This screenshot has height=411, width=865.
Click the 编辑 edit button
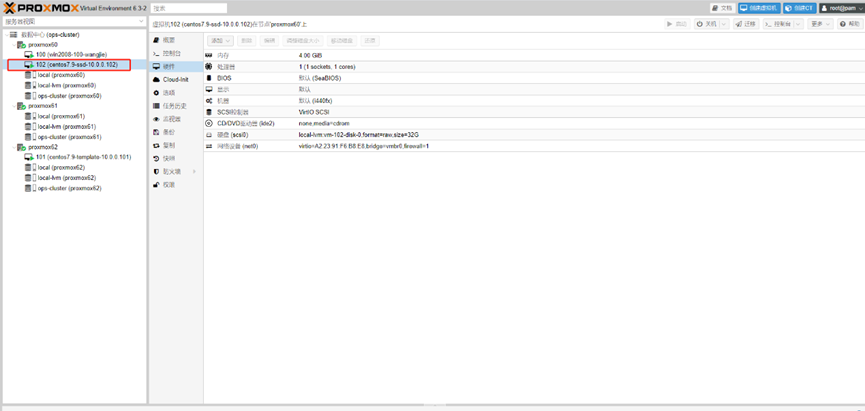point(269,41)
